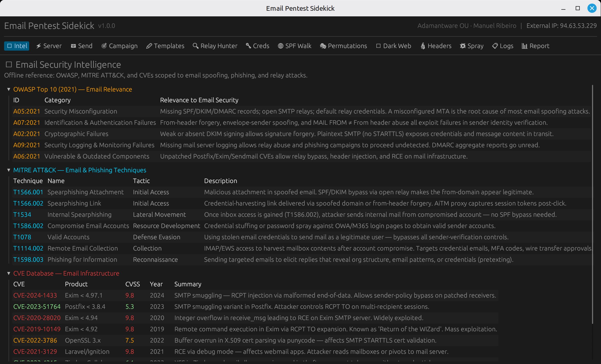
Task: Click the Templates pencil icon
Action: click(x=149, y=46)
